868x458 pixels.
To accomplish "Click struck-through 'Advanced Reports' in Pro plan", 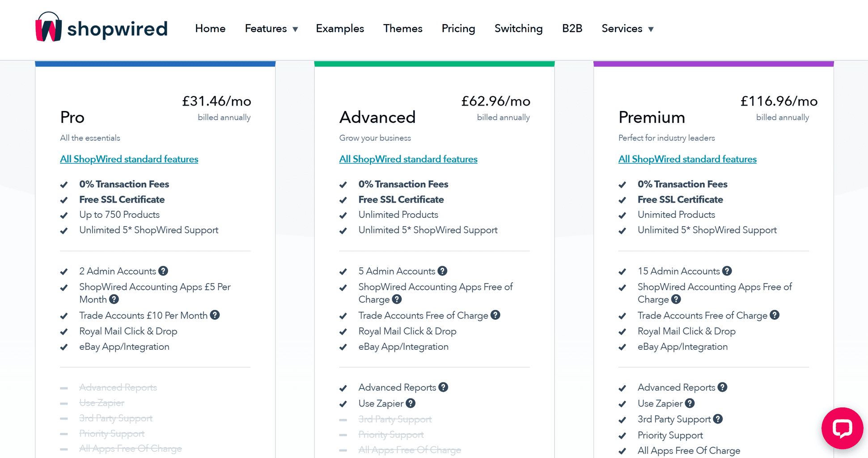I will coord(118,387).
